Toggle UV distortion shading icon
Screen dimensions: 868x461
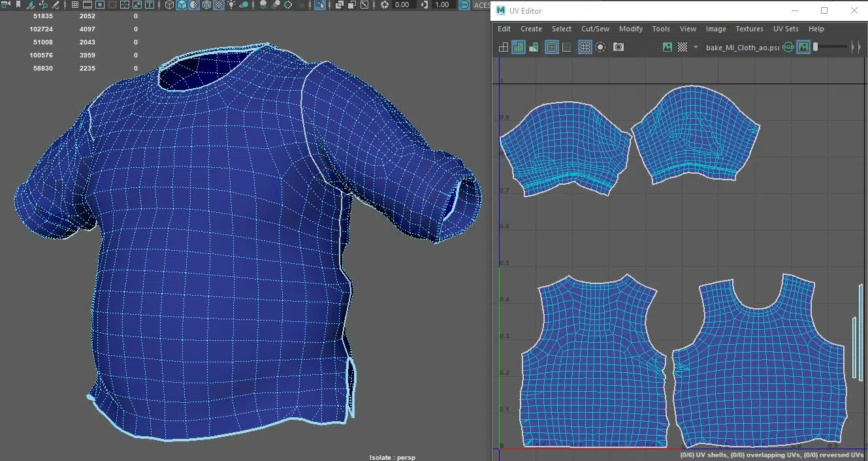click(534, 47)
